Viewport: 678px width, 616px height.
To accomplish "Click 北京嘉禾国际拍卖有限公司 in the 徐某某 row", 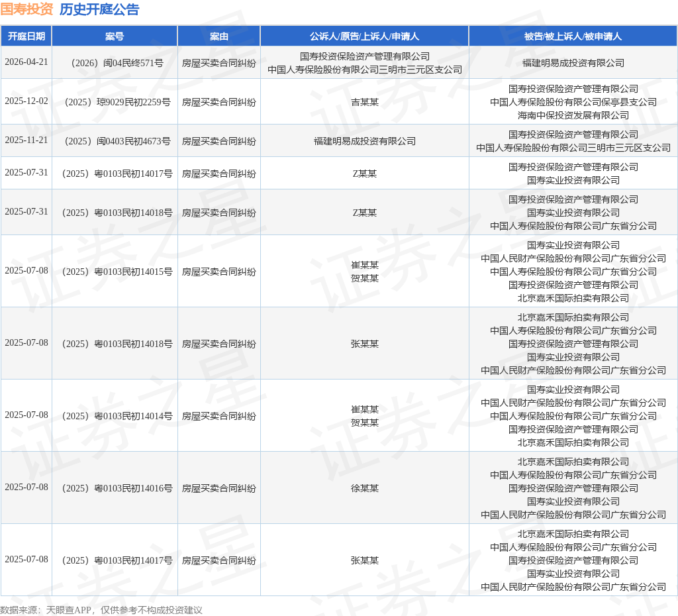I will coord(573,462).
